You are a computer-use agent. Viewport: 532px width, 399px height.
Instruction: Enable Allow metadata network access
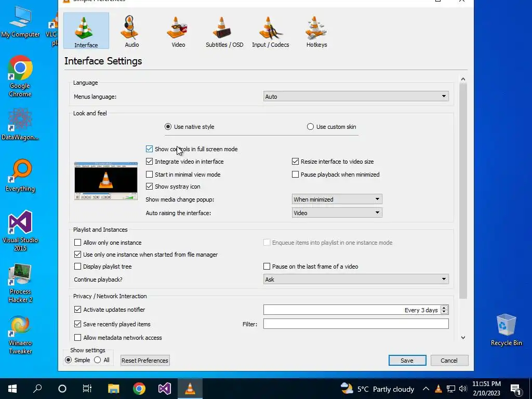coord(78,338)
